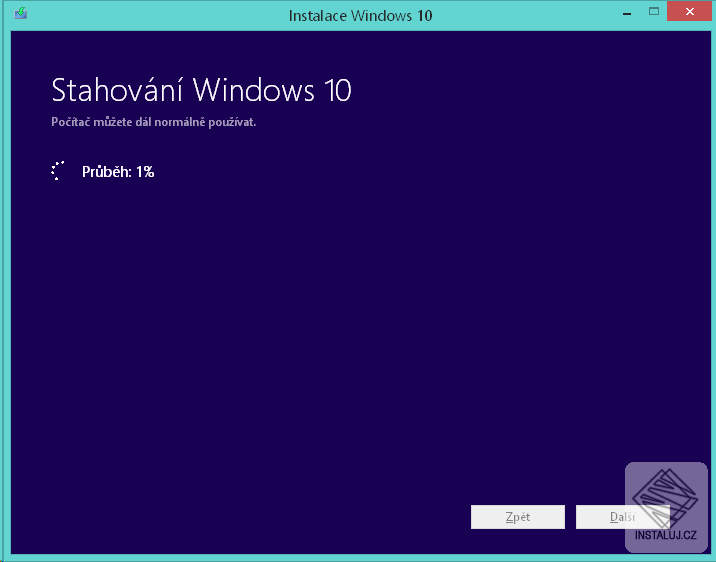The width and height of the screenshot is (716, 562).
Task: Click 'Počítač můžete dál normálně používat.' text
Action: 153,122
